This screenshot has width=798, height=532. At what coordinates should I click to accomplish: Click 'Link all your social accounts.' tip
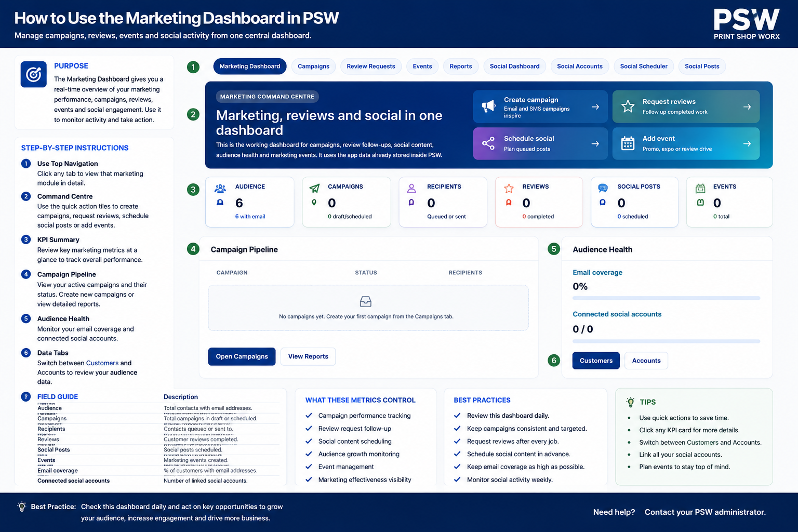tap(681, 455)
